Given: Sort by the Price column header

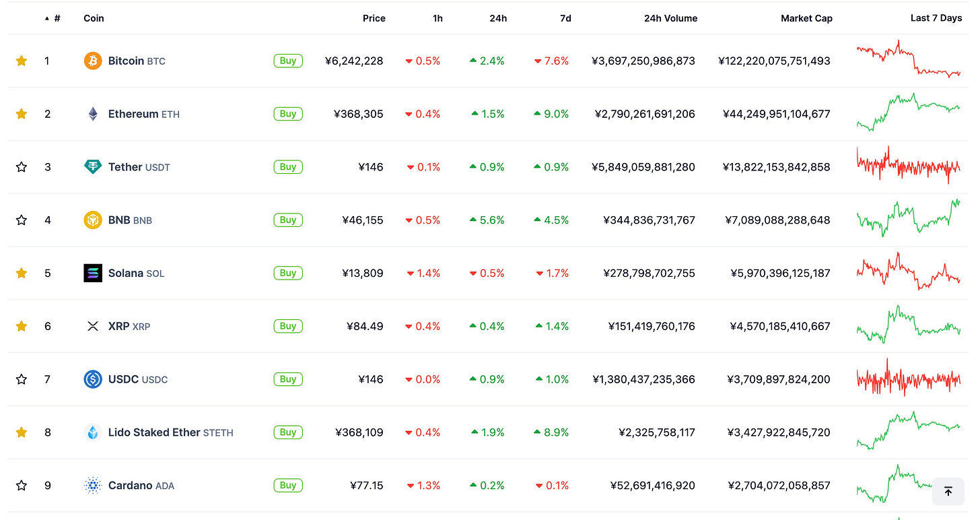Looking at the screenshot, I should point(374,18).
